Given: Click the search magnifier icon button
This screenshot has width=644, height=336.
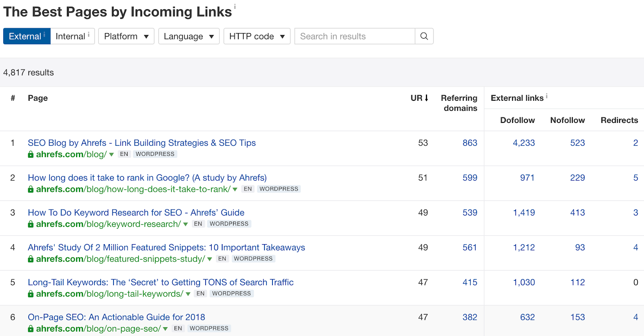Looking at the screenshot, I should pyautogui.click(x=424, y=36).
